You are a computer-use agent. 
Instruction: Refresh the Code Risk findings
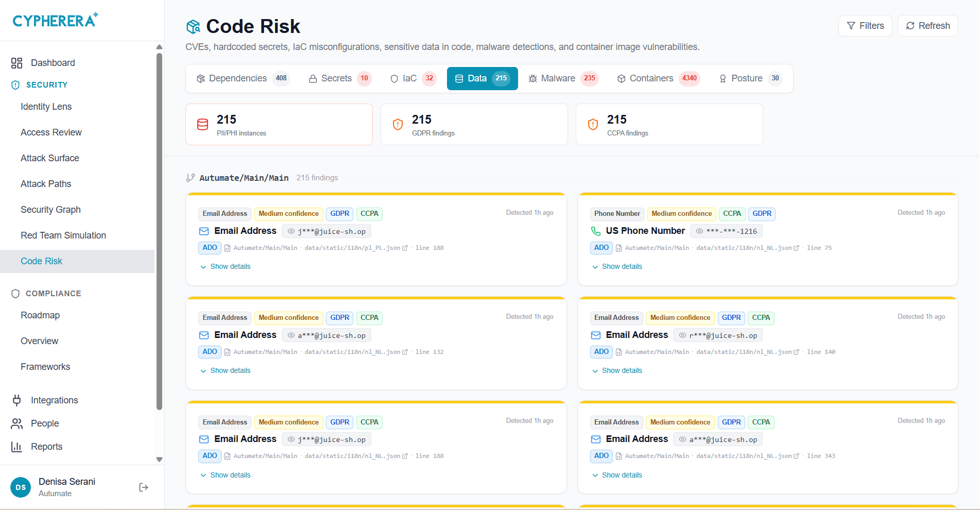click(928, 26)
